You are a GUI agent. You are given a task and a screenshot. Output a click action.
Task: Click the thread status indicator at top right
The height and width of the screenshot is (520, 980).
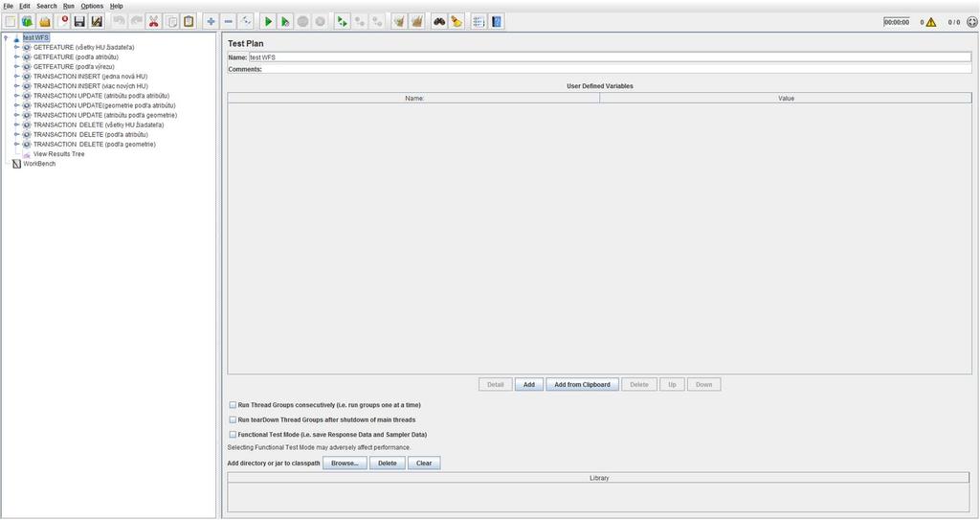(x=972, y=22)
